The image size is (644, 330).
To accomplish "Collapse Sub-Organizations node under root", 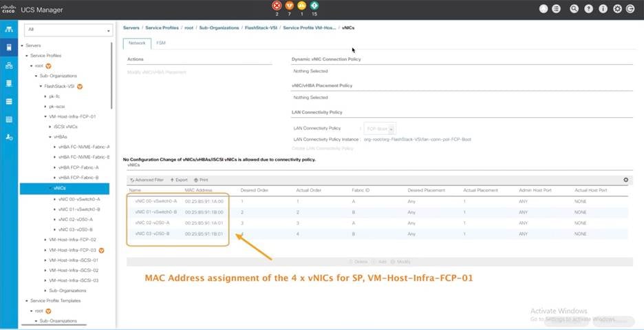I will coord(36,76).
